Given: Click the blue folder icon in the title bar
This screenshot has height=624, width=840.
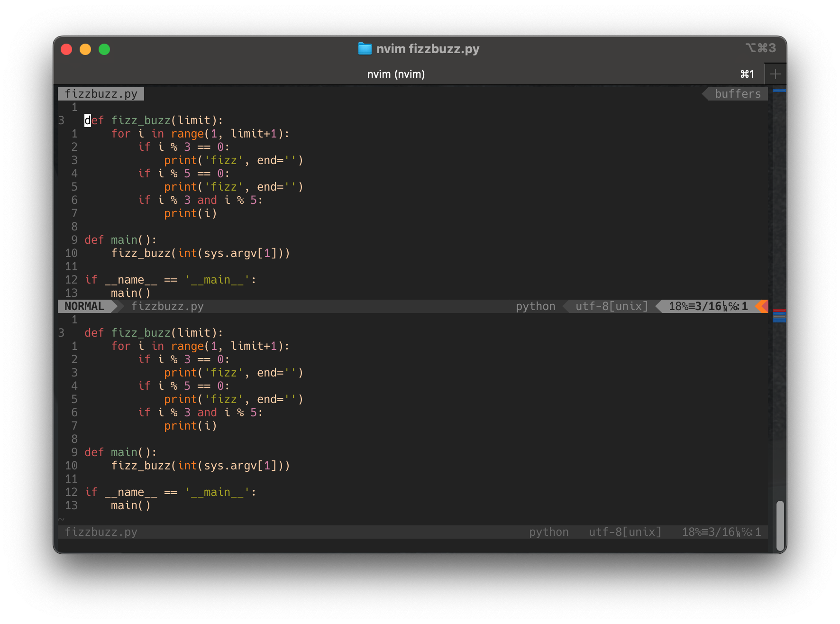Looking at the screenshot, I should pos(365,49).
